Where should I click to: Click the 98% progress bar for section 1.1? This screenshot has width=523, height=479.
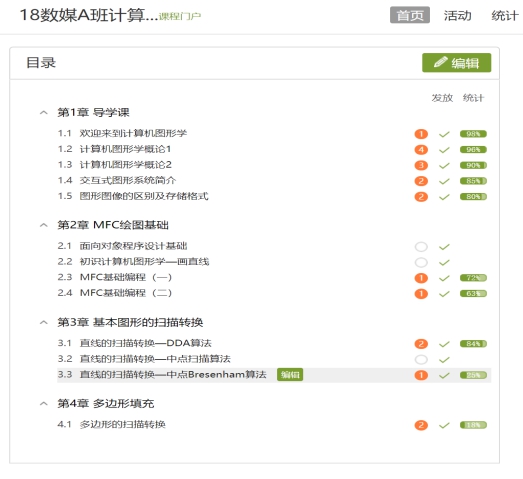[x=473, y=134]
